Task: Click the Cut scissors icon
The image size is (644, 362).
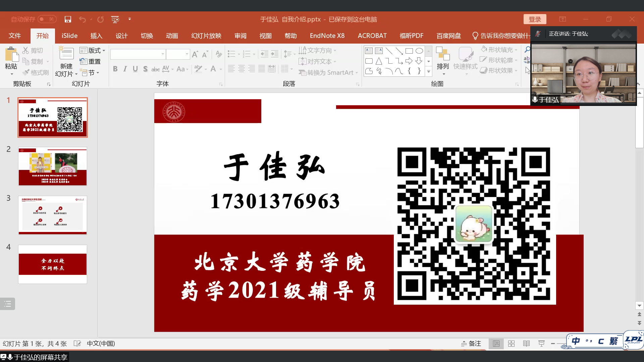Action: [x=25, y=50]
